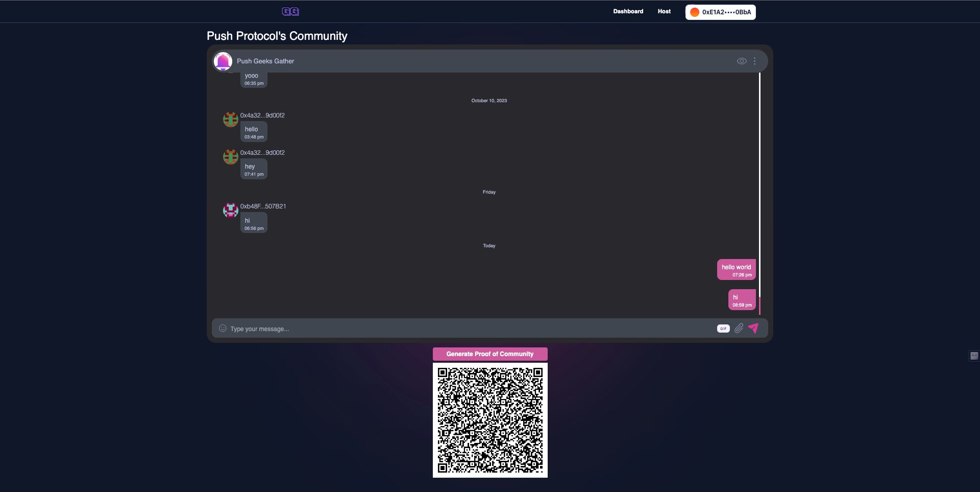Viewport: 980px width, 492px height.
Task: Click the 'Friday' date separator
Action: 489,192
